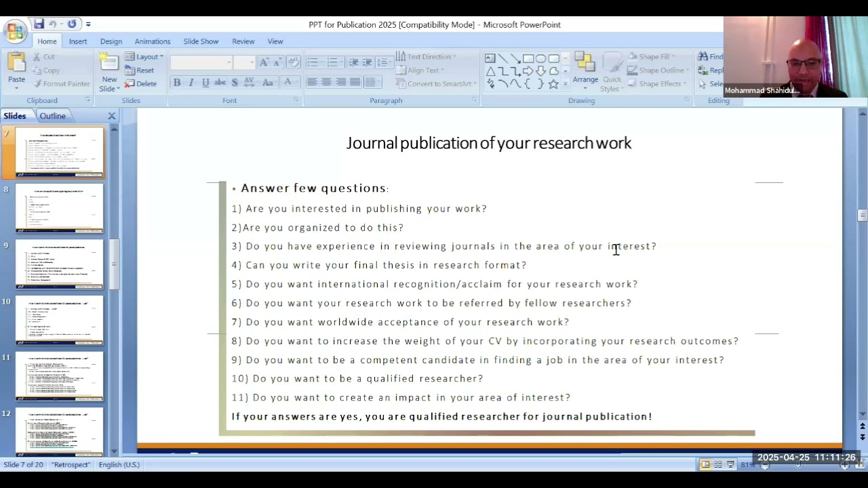
Task: Click the Reset slide button
Action: (x=140, y=70)
